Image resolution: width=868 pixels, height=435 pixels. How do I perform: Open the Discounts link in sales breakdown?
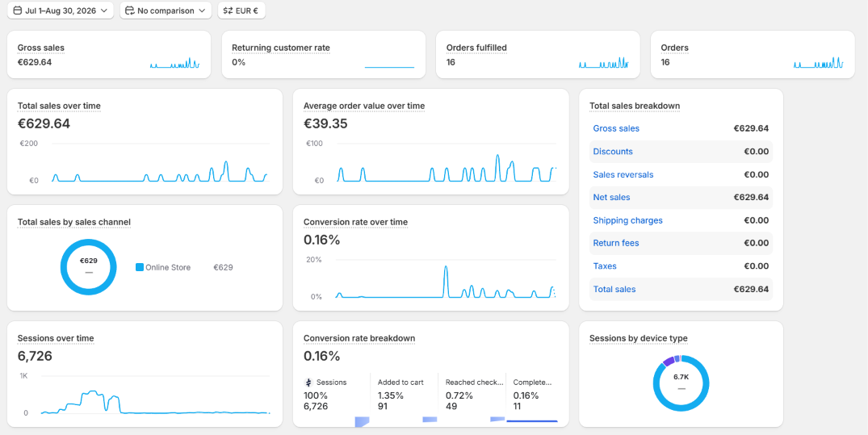[613, 152]
